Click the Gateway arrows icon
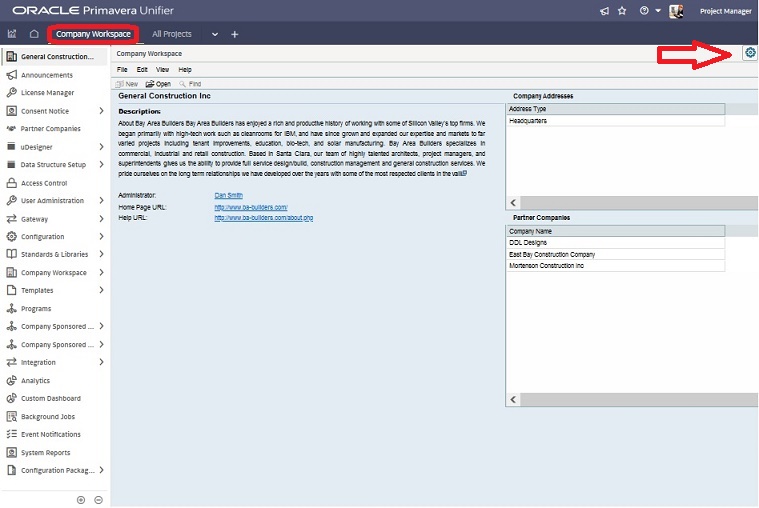 click(x=12, y=219)
